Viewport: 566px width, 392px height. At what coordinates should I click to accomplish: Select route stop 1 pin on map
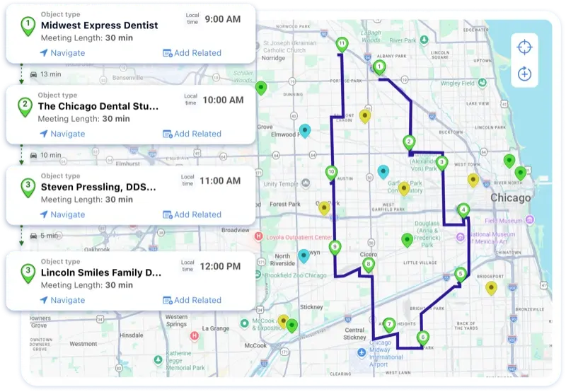[x=379, y=67]
